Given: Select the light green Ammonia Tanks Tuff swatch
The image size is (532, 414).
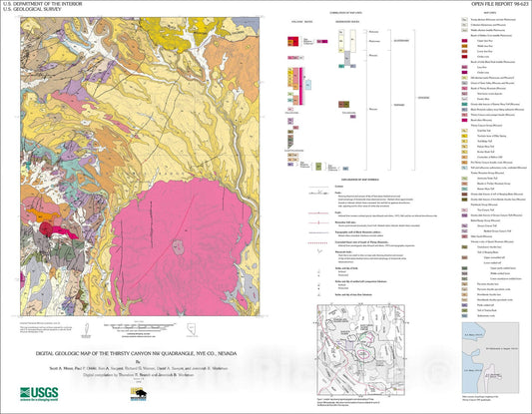Looking at the screenshot, I should click(464, 179).
